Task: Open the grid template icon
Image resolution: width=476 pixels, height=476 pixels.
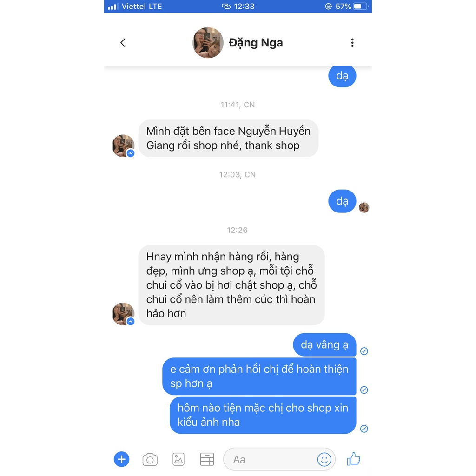Action: (207, 459)
